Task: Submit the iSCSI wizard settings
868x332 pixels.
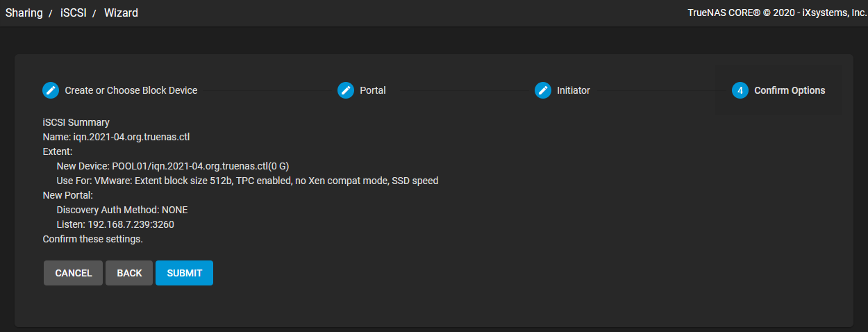Action: (x=185, y=273)
